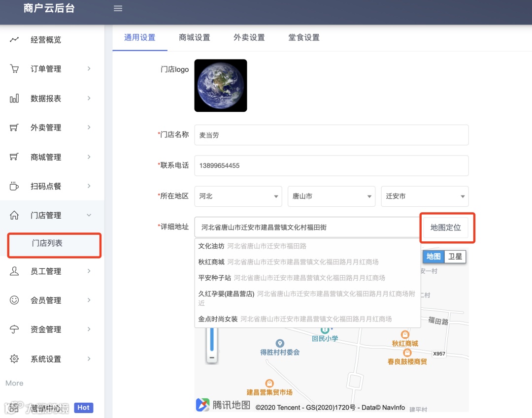532x418 pixels.
Task: Click the 腾讯地图 logo
Action: [223, 405]
